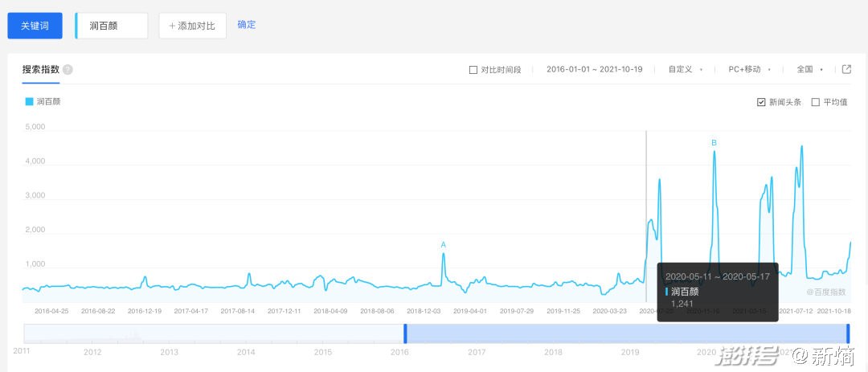Click the blue 关键词 button
This screenshot has height=372, width=868.
35,26
